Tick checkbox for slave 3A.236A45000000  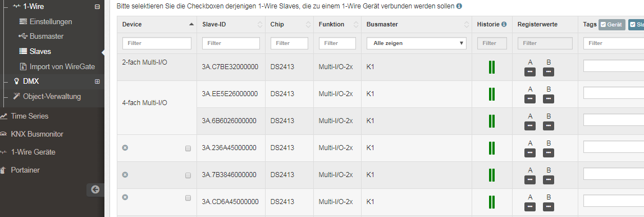click(x=188, y=148)
